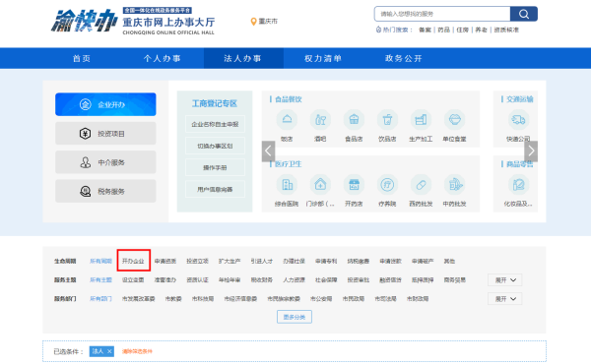
Task: Open the 开药店 pharmacy shop icon
Action: pyautogui.click(x=354, y=184)
